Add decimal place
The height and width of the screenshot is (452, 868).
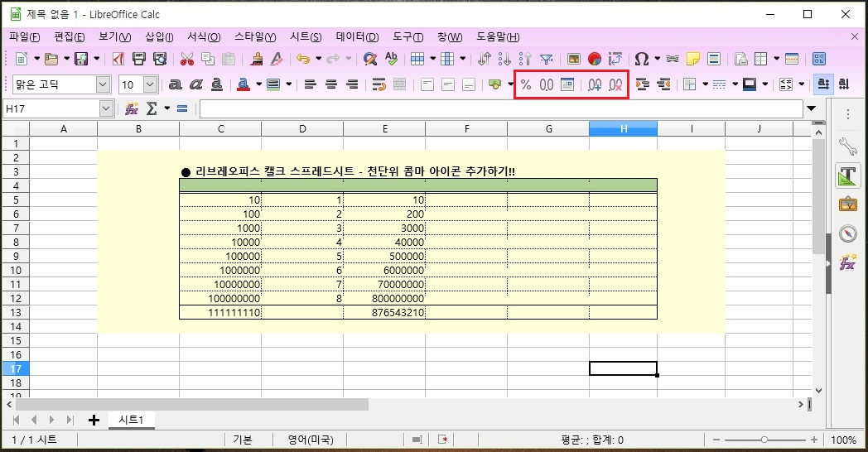pos(595,84)
